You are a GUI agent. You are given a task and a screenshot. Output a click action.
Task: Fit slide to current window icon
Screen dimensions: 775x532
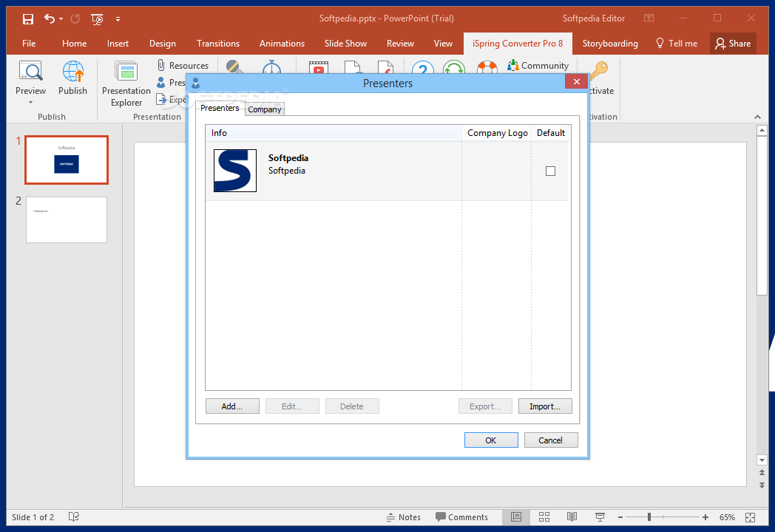coord(751,517)
